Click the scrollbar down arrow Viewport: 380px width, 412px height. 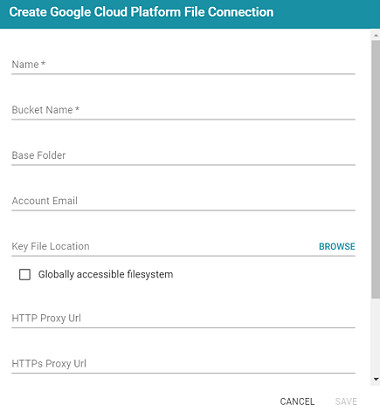pos(376,379)
